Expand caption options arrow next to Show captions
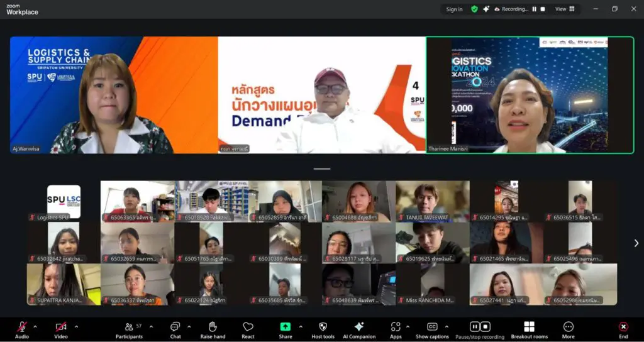The height and width of the screenshot is (342, 644). (447, 327)
